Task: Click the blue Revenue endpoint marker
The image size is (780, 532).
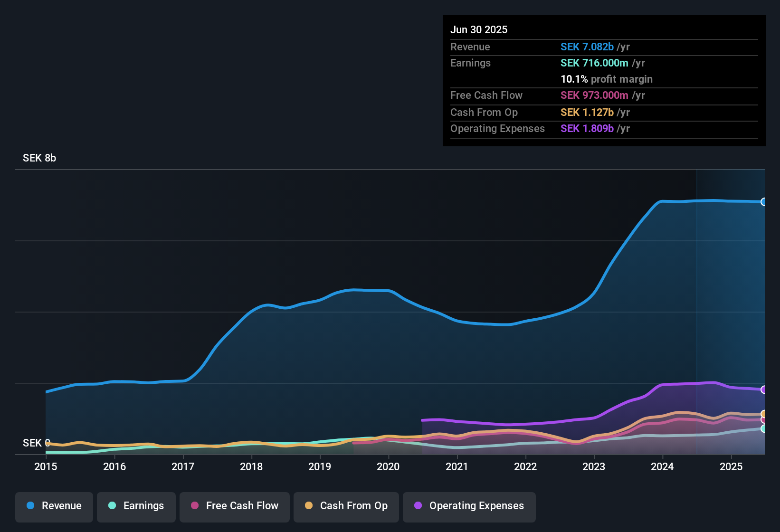Action: click(x=764, y=202)
